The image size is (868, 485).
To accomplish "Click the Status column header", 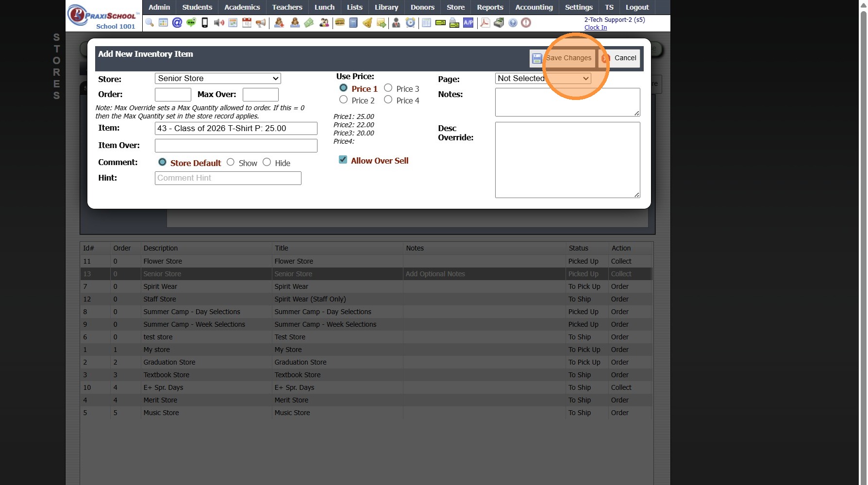I will [x=579, y=248].
